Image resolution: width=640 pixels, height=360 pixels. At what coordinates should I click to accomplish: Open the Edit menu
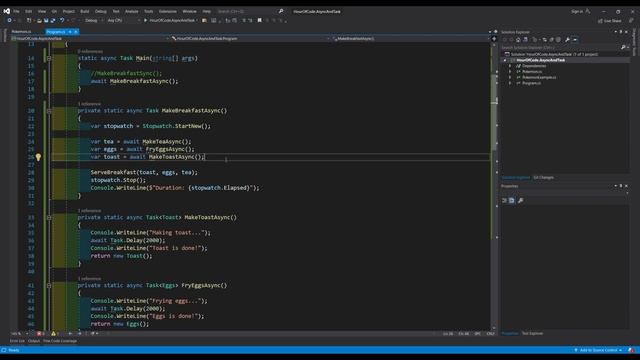click(x=29, y=11)
